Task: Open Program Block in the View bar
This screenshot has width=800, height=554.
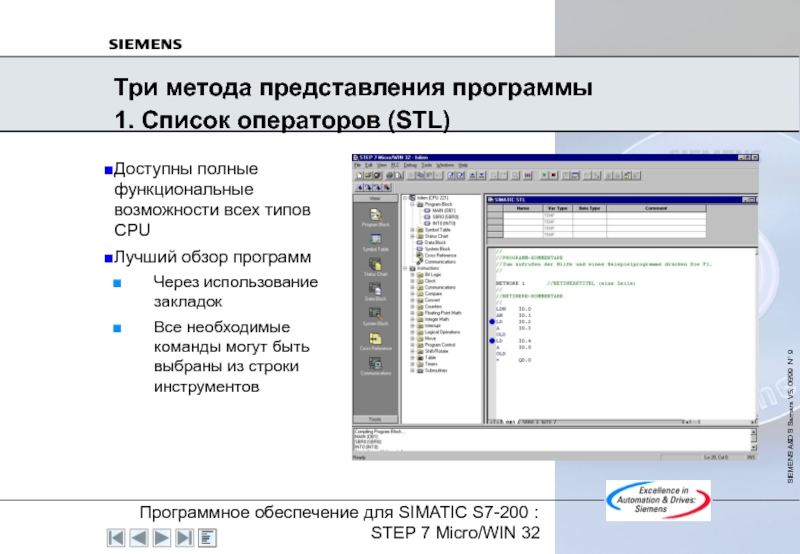Action: 374,216
